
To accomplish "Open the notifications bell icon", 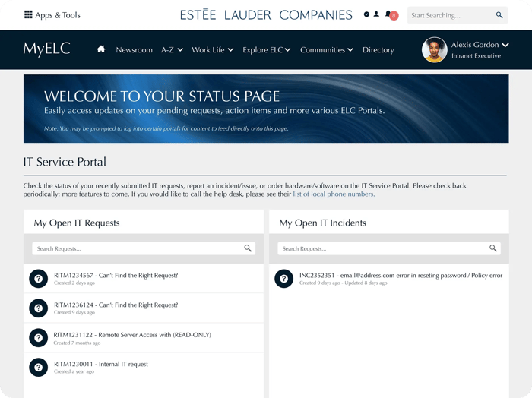I will point(388,14).
